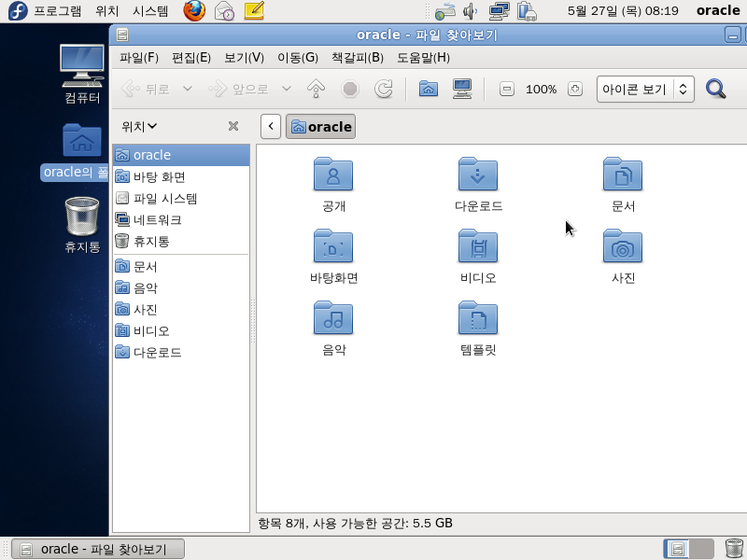The width and height of the screenshot is (747, 560).
Task: Open the 위치 side pane dropdown
Action: coord(139,126)
